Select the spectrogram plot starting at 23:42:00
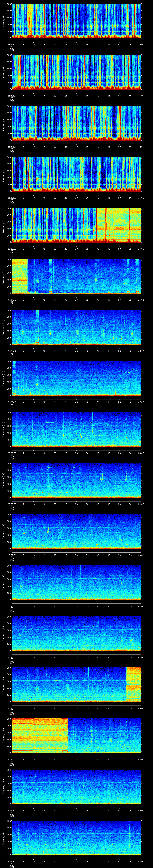 [x=76, y=685]
